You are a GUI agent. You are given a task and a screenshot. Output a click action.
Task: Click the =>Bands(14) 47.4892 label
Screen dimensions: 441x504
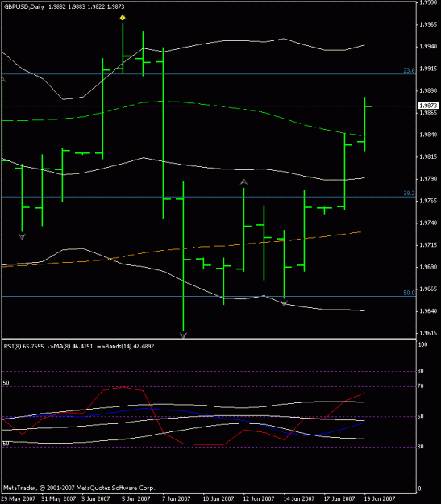[x=125, y=346]
